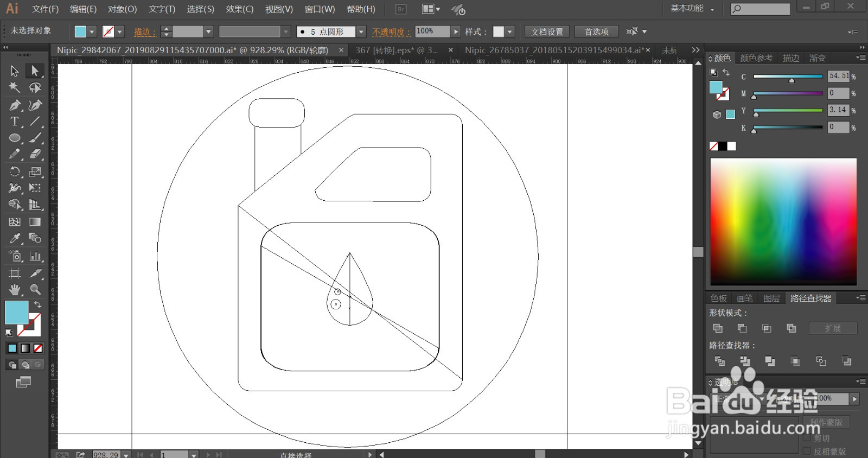Open the 5 点圆形 brush dropdown
Screen dimensions: 868x458
coord(361,32)
